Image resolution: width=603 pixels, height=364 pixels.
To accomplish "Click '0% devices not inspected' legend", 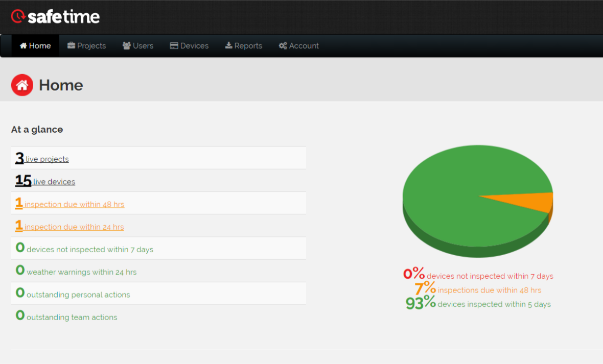I will (x=478, y=275).
